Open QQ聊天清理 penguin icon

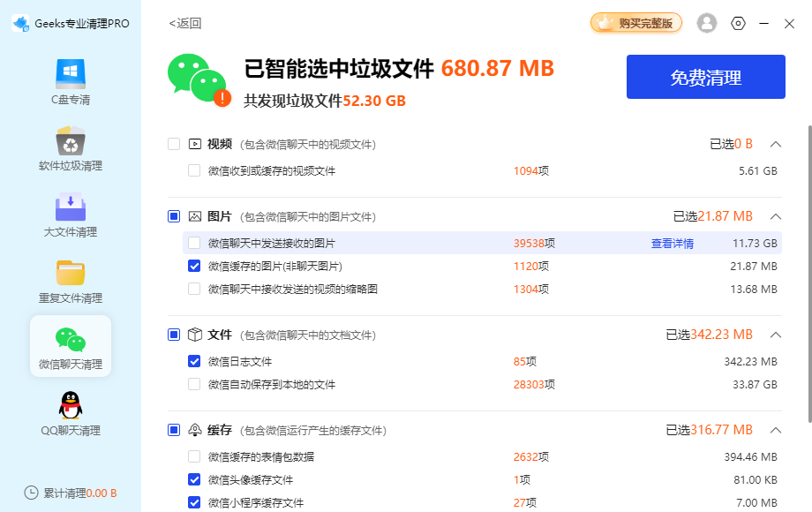[x=71, y=405]
